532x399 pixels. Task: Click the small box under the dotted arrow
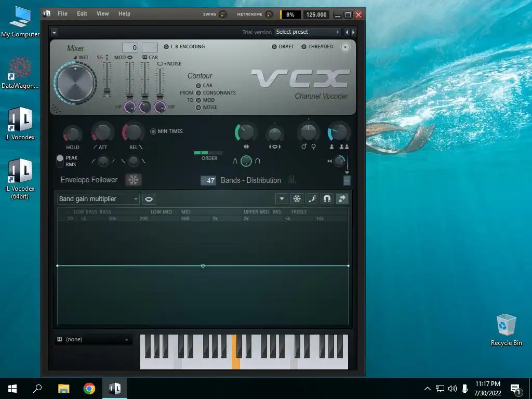[x=347, y=180]
